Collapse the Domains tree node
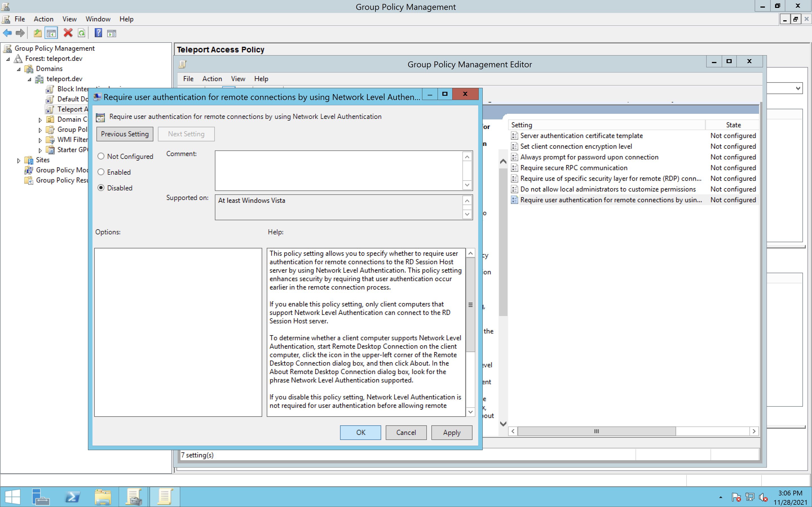 click(x=19, y=69)
